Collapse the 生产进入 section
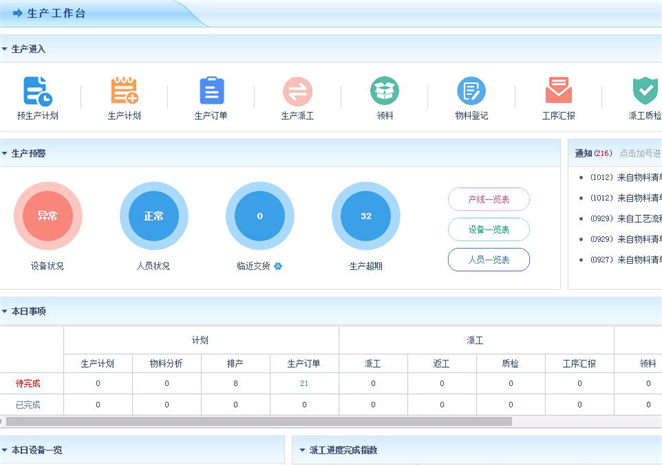662x465 pixels. tap(5, 49)
